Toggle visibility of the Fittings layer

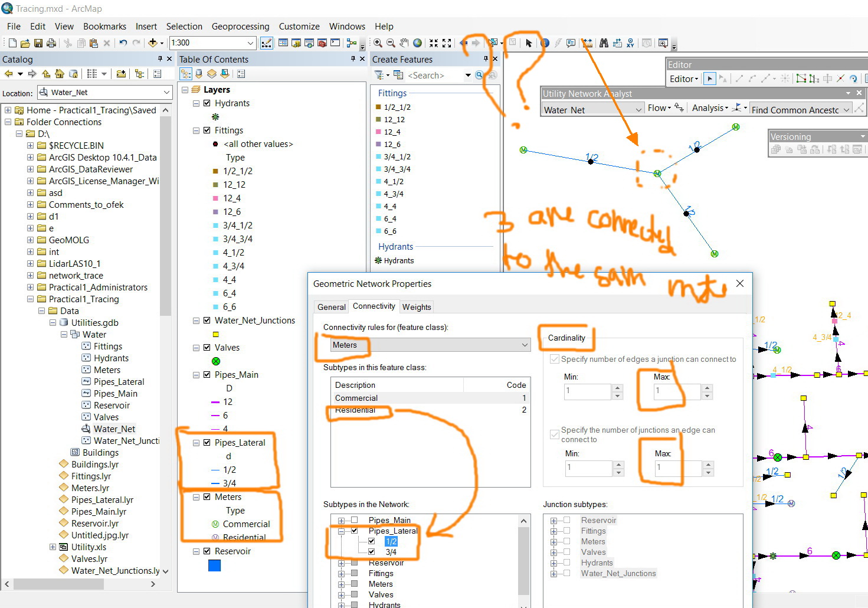pos(207,130)
